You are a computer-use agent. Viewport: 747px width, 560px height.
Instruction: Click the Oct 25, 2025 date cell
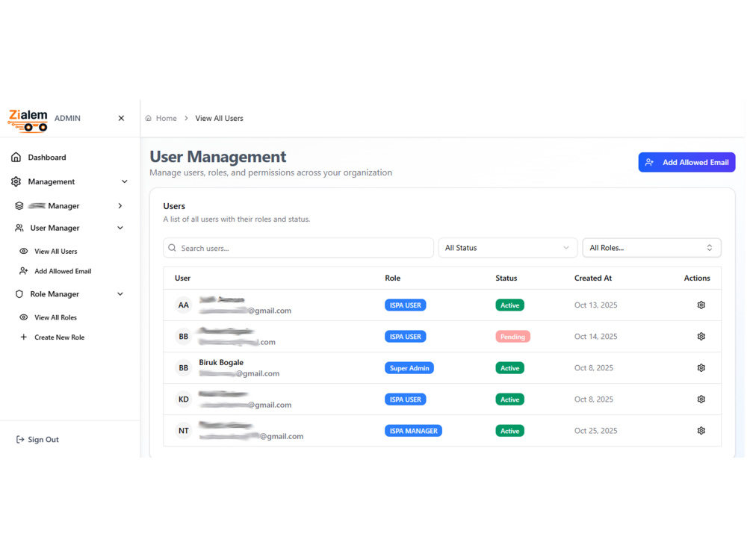(595, 431)
